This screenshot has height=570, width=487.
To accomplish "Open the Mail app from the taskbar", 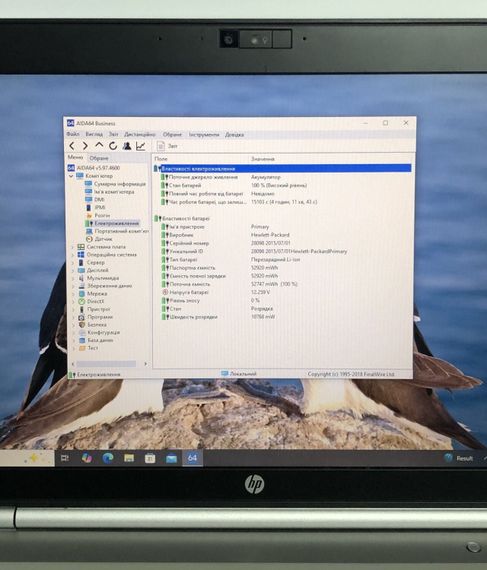I will click(x=171, y=459).
